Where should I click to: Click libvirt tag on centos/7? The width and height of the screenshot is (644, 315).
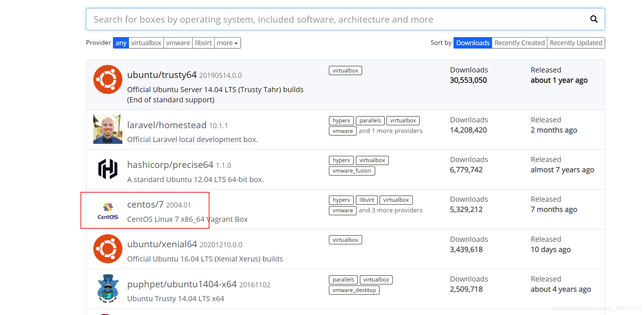coord(366,200)
